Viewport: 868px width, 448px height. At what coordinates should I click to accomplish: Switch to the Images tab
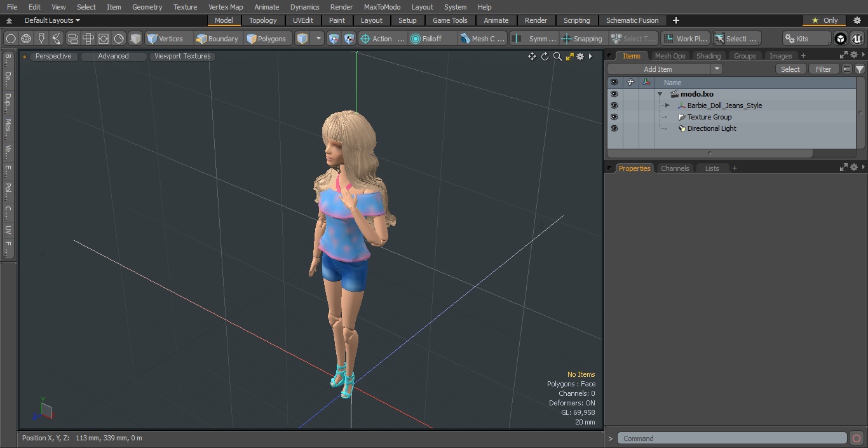pos(780,56)
